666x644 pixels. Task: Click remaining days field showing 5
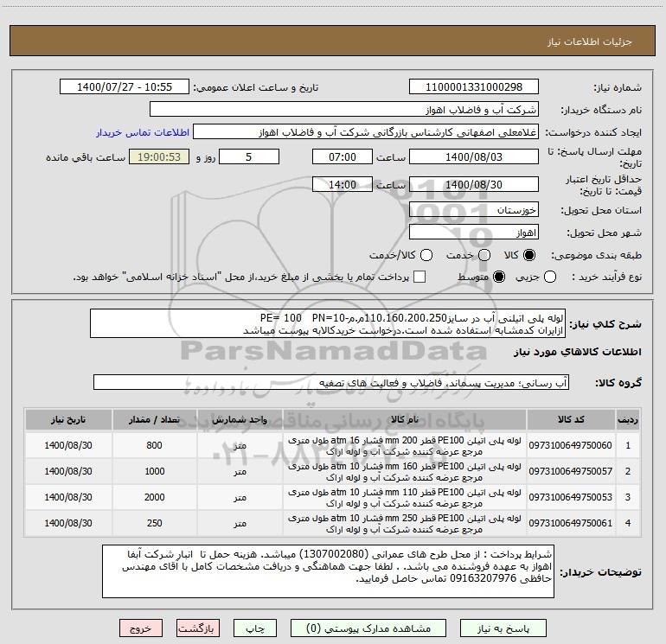[x=249, y=156]
